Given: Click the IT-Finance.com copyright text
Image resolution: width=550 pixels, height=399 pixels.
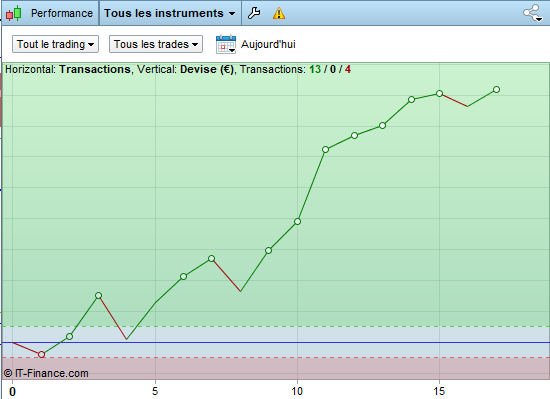Looking at the screenshot, I should tap(46, 373).
